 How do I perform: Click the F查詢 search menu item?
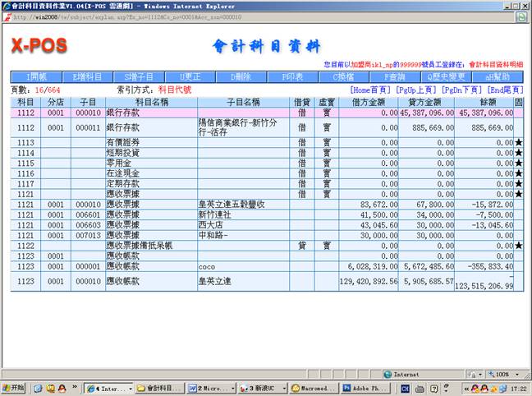(x=393, y=76)
